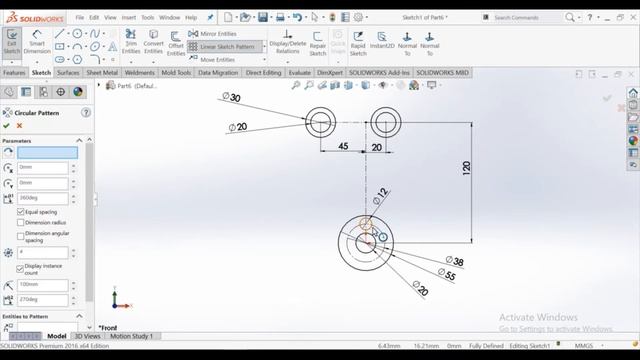Select the Corner Rectangle tool
This screenshot has width=640, height=360.
[60, 47]
